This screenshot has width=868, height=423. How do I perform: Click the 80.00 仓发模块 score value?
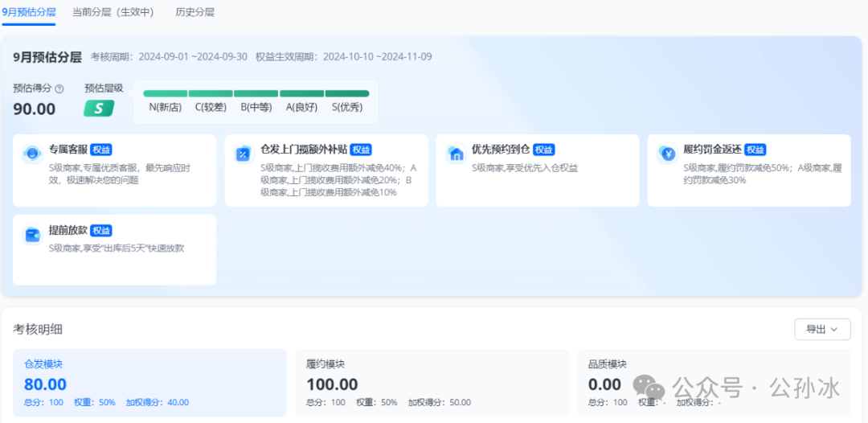[45, 384]
